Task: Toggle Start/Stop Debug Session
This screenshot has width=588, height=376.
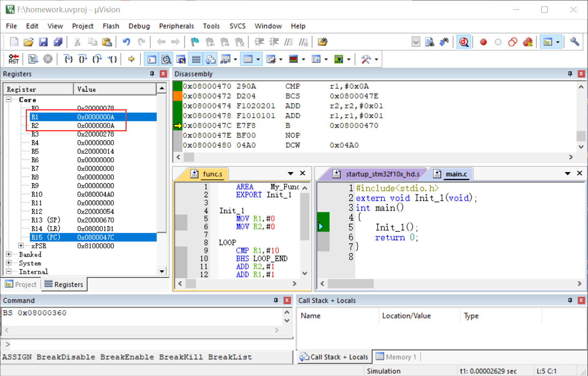Action: pos(464,42)
